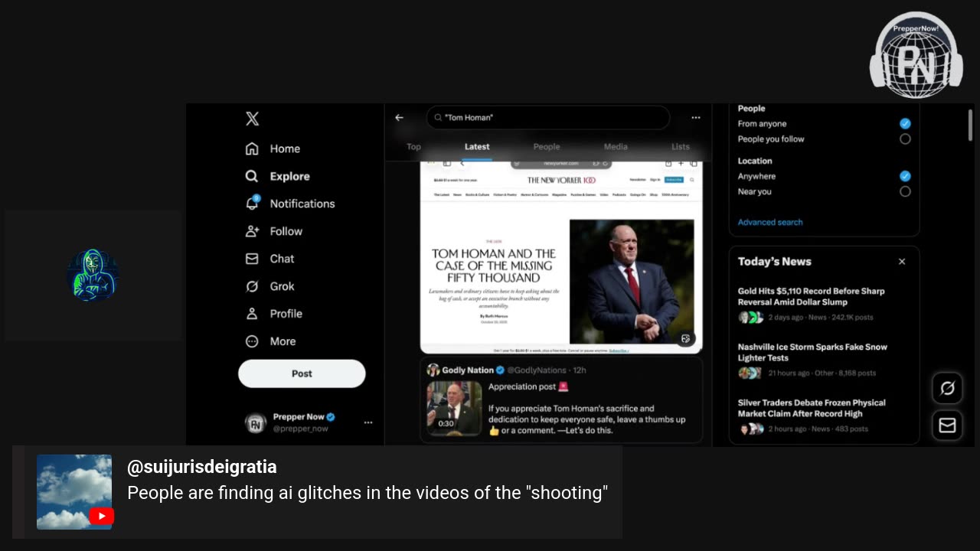This screenshot has height=551, width=980.
Task: Click image edit icon on article photo
Action: 685,338
